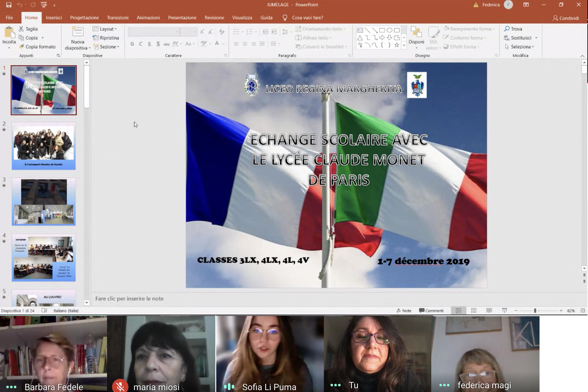
Task: Switch to the Inserisci tab
Action: [x=54, y=18]
